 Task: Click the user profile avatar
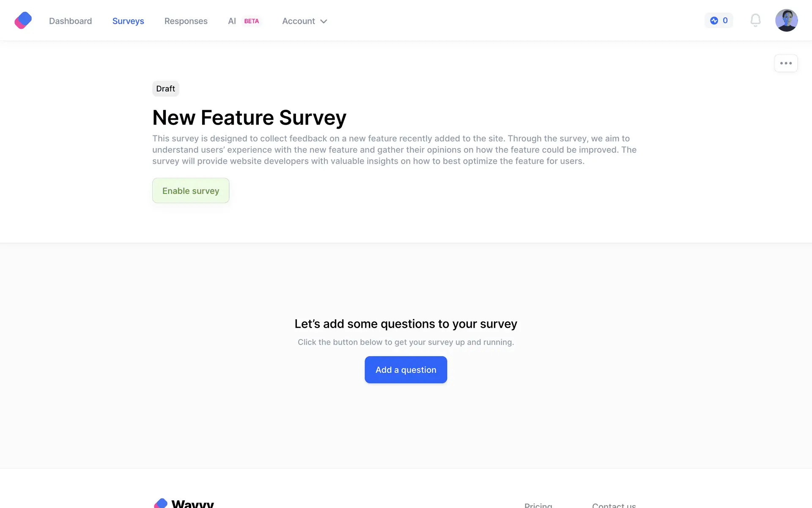[786, 20]
